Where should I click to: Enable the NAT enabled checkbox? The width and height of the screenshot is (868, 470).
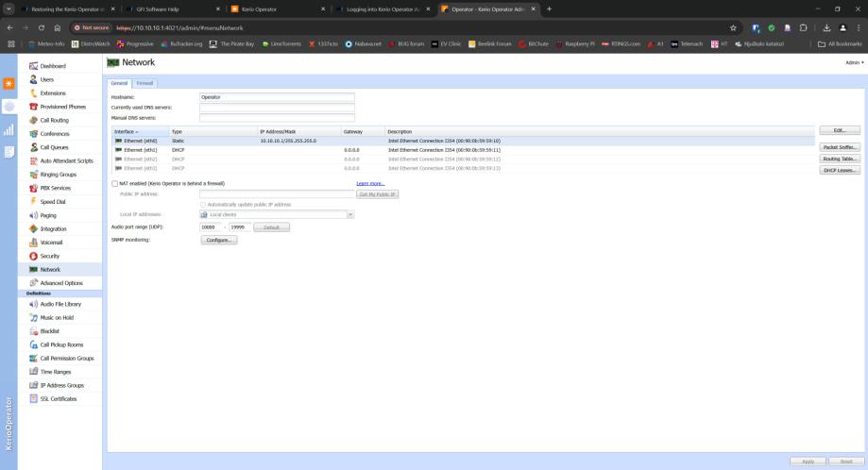[x=114, y=184]
